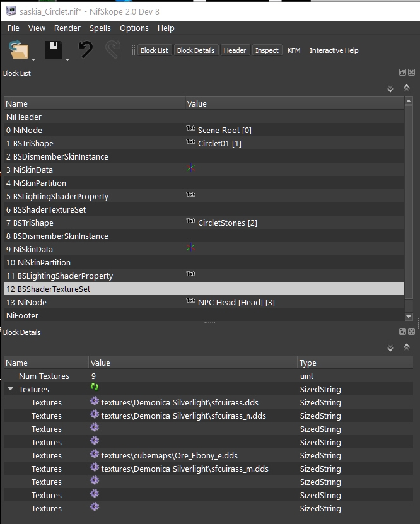
Task: Click the Save floppy disk icon
Action: [53, 50]
